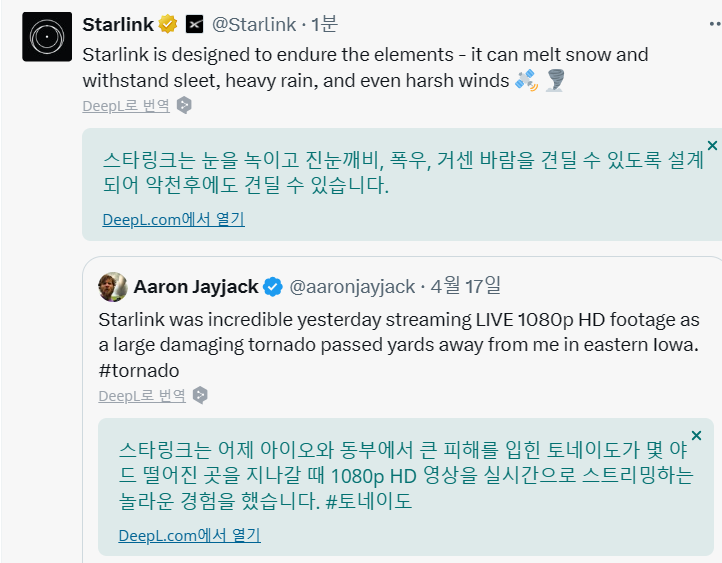This screenshot has height=563, width=722.
Task: Open the 'DeepL.com에서 열기' link in the quoted translation
Action: pos(189,535)
